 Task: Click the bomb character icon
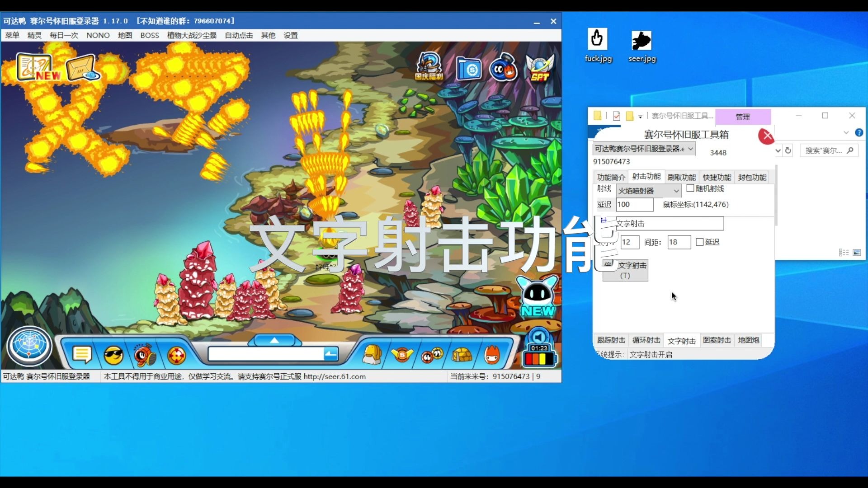coord(503,68)
